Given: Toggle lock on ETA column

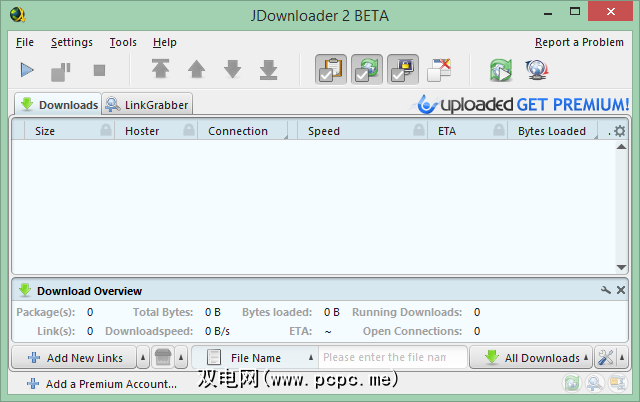Looking at the screenshot, I should 499,130.
